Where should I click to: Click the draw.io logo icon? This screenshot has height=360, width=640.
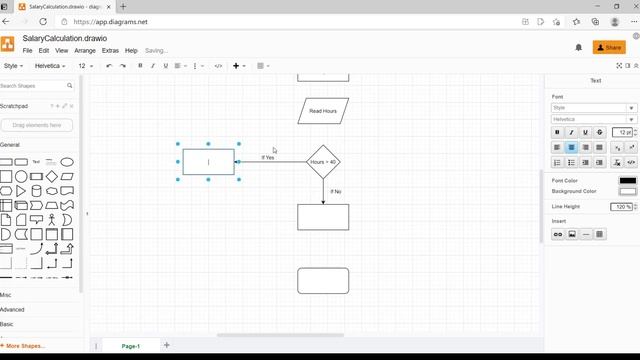coord(7,44)
